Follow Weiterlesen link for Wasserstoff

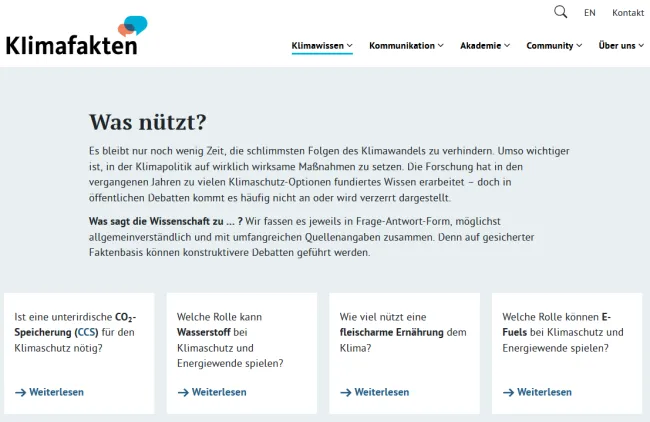219,392
